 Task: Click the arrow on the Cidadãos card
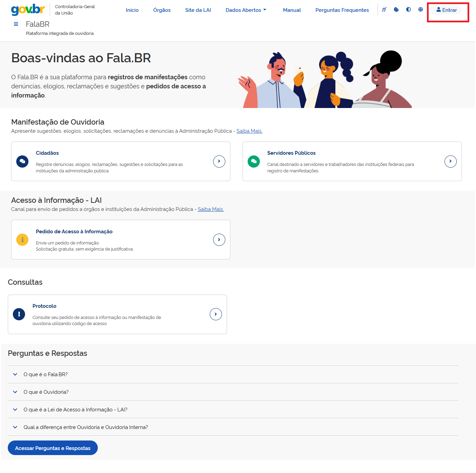[219, 162]
